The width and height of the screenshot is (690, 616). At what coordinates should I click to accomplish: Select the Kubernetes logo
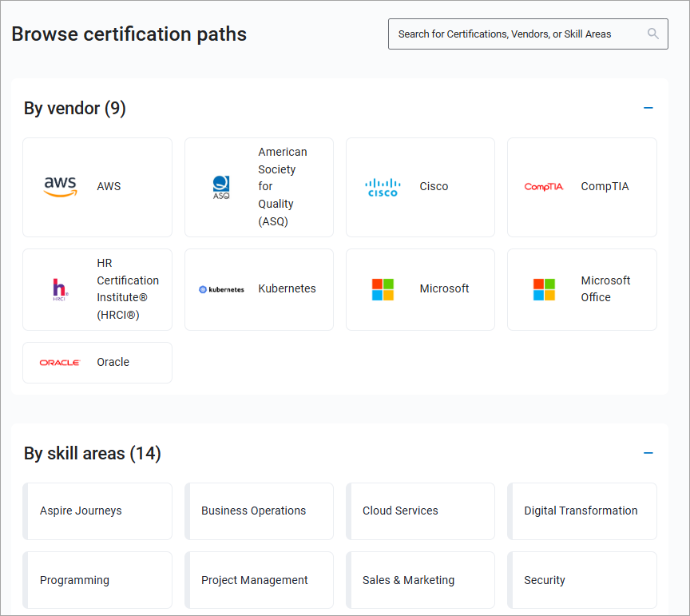pyautogui.click(x=221, y=289)
